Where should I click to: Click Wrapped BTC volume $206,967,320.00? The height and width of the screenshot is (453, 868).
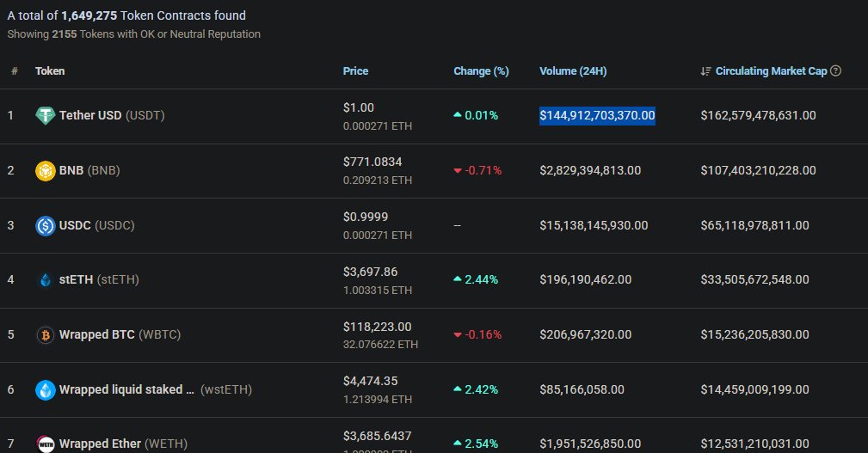pyautogui.click(x=585, y=334)
